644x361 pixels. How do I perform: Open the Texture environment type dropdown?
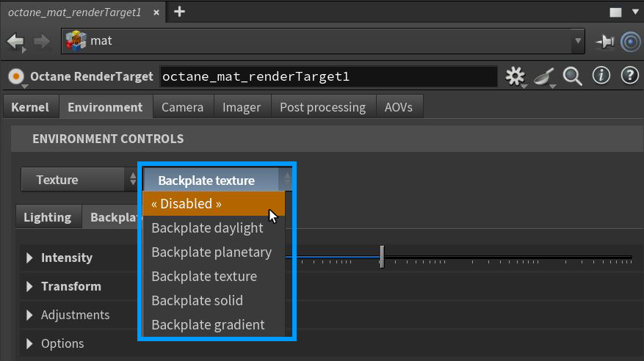point(79,180)
